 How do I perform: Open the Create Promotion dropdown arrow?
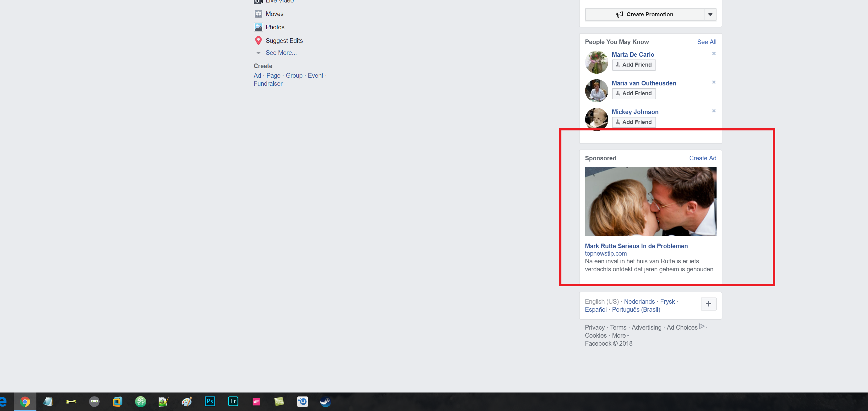pyautogui.click(x=710, y=14)
